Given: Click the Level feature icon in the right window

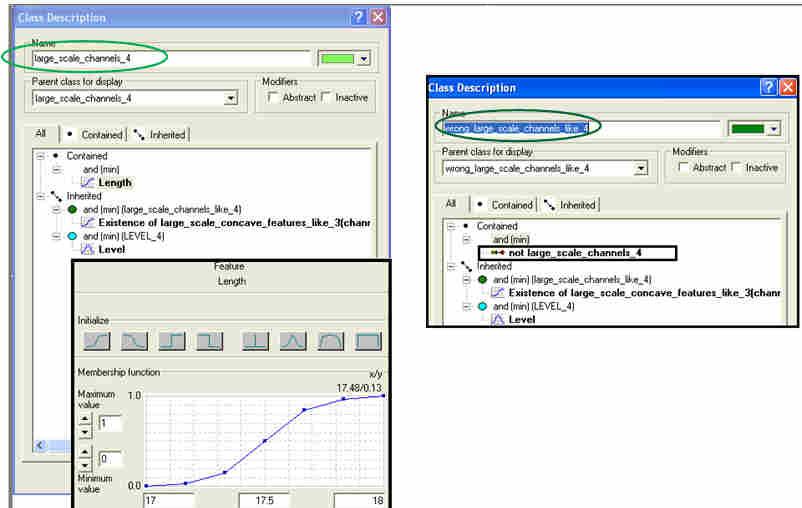Looking at the screenshot, I should [x=497, y=319].
